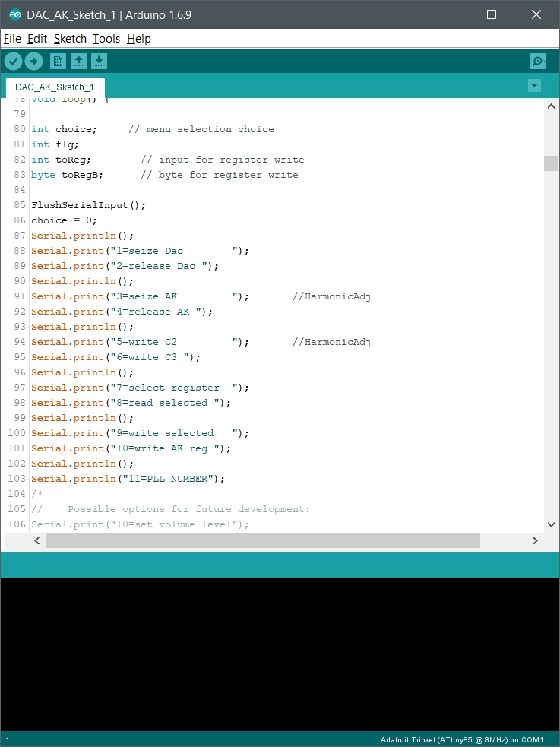
Task: Click the horizontal scrollbar thumb
Action: pyautogui.click(x=263, y=541)
